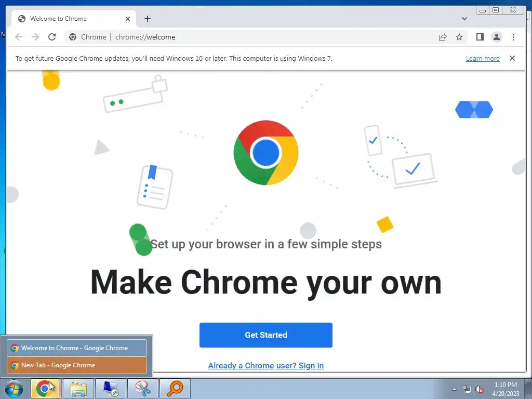Image resolution: width=532 pixels, height=399 pixels.
Task: Open a new tab with the plus button
Action: pos(147,19)
